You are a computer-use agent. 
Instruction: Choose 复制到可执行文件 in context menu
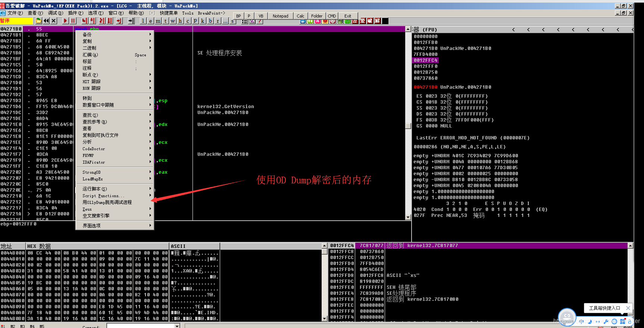[115, 135]
